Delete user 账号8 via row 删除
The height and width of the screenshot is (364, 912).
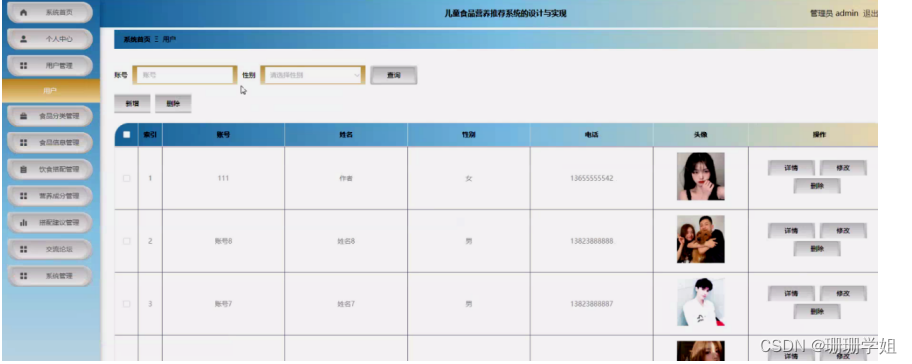[x=817, y=249]
